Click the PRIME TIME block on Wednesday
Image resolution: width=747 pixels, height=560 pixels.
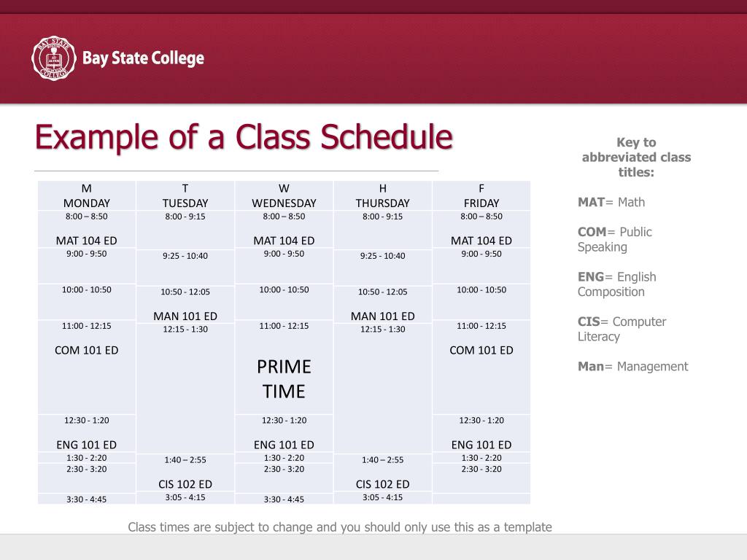pos(284,378)
